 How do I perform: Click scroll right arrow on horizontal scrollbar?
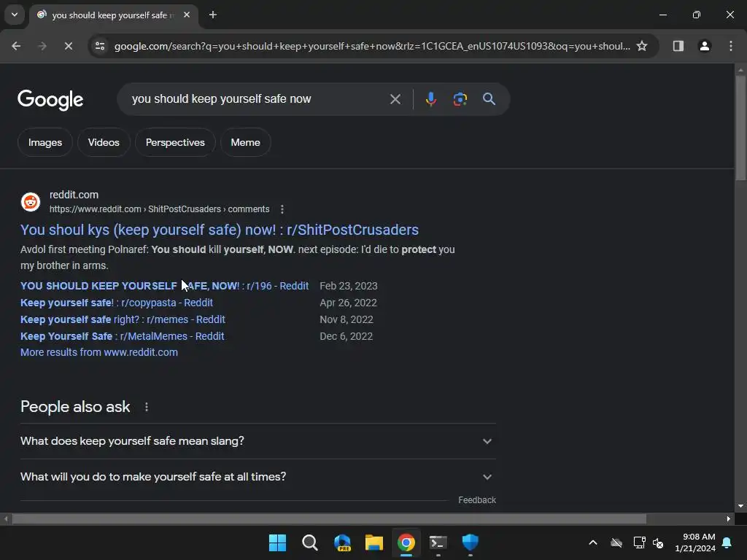click(729, 518)
